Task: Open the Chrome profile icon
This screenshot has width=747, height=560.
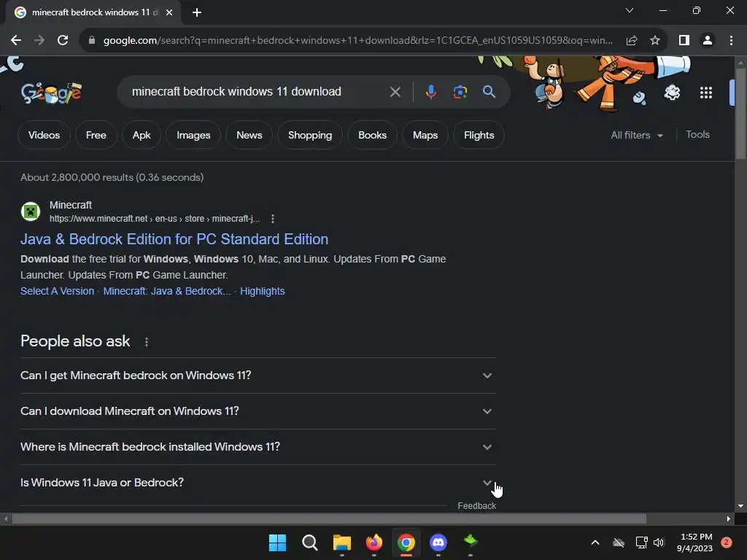Action: click(x=708, y=41)
